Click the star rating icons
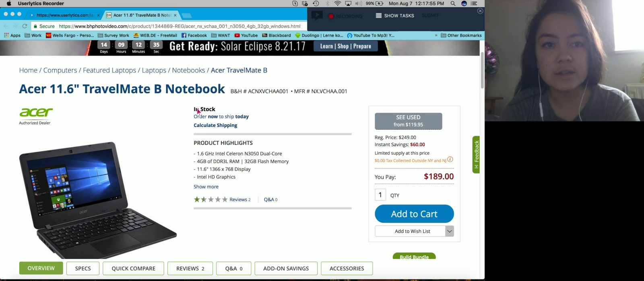The height and width of the screenshot is (281, 644). coord(211,199)
